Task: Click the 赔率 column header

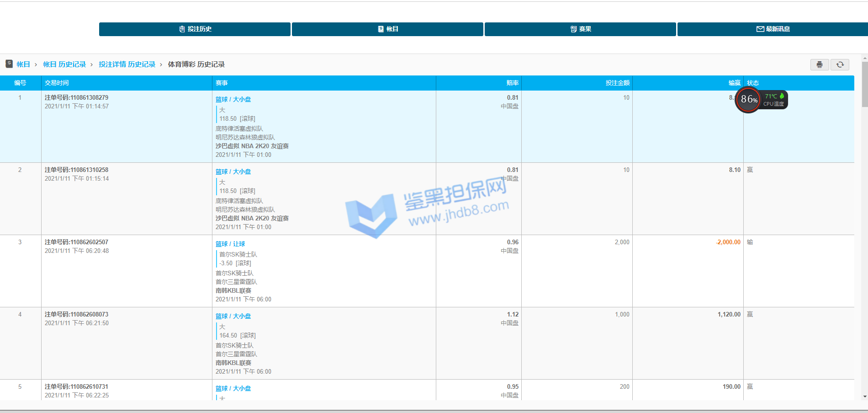Action: coord(512,83)
